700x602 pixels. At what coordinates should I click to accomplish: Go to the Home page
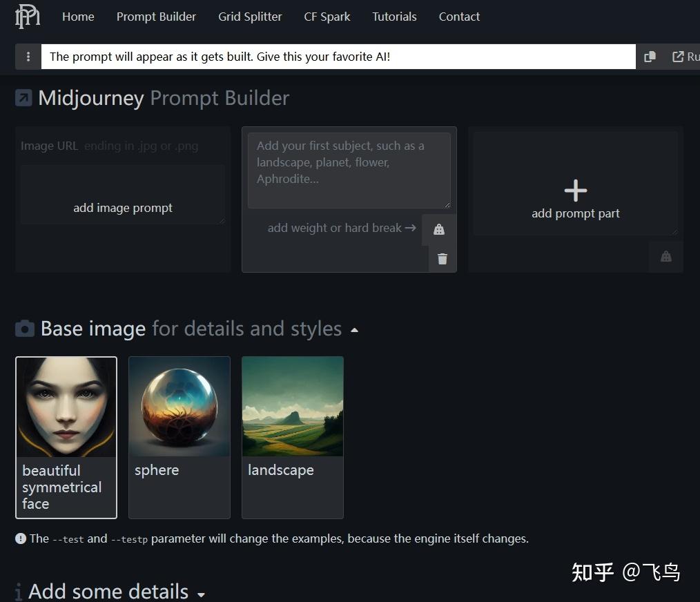[x=78, y=17]
